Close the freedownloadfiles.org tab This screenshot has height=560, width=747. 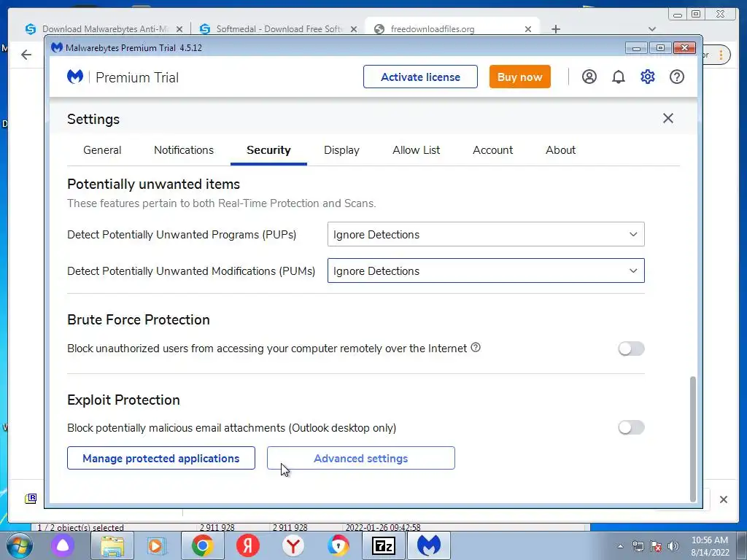coord(528,29)
